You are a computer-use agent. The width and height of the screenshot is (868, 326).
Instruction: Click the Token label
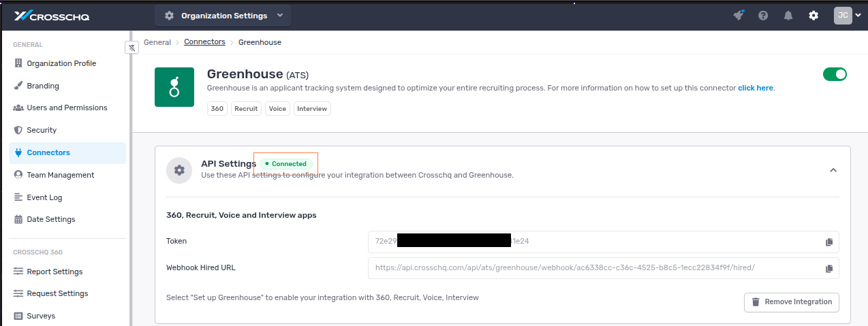click(176, 241)
